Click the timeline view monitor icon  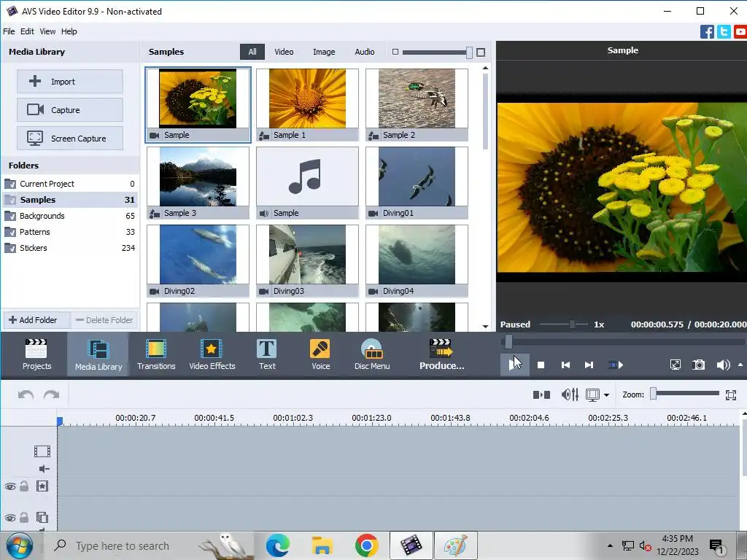coord(592,394)
